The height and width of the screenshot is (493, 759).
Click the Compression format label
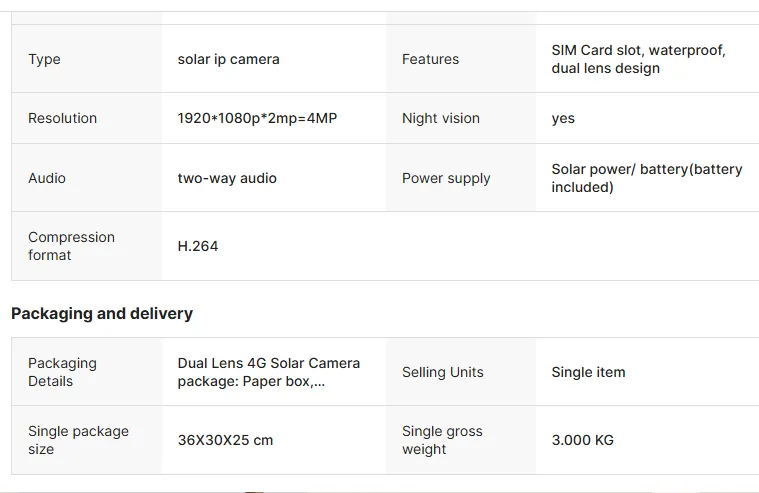[x=71, y=246]
